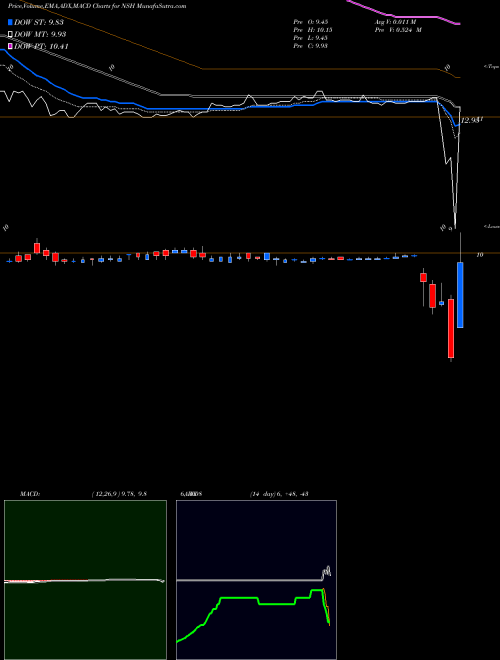500x660 pixels.
Task: Click the large blue last candlestick
Action: (x=460, y=295)
